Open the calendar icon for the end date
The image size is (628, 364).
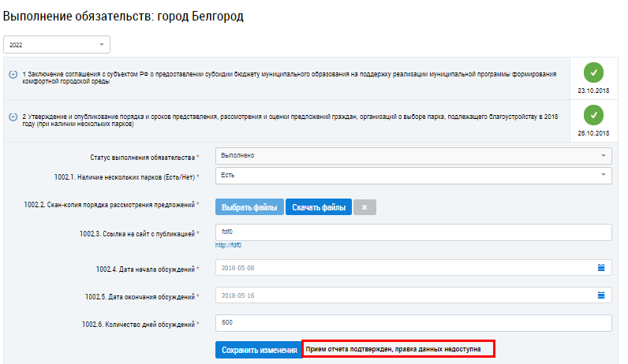601,295
